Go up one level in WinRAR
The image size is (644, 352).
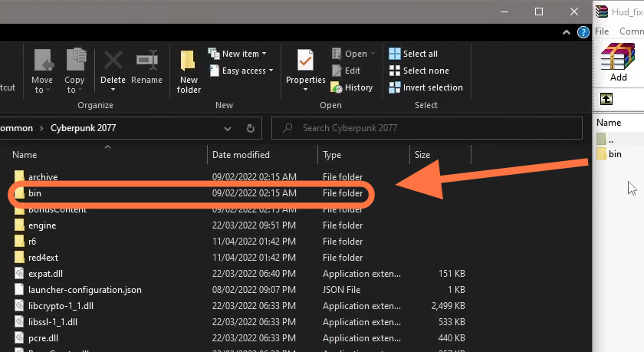(x=606, y=99)
